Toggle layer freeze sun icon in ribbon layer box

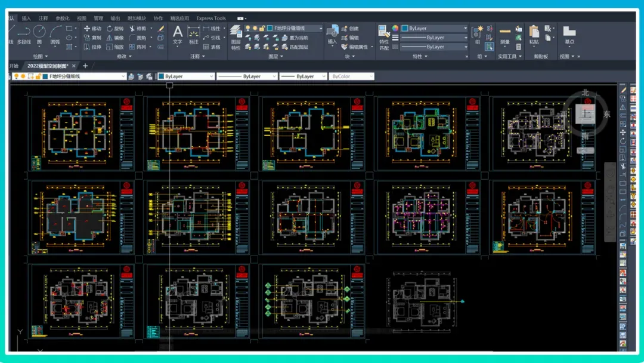point(255,29)
